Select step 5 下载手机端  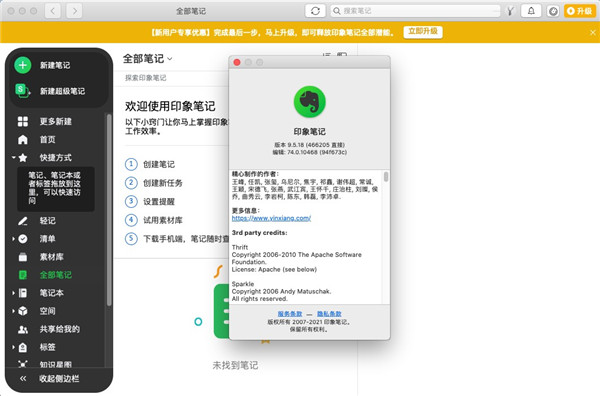point(177,239)
